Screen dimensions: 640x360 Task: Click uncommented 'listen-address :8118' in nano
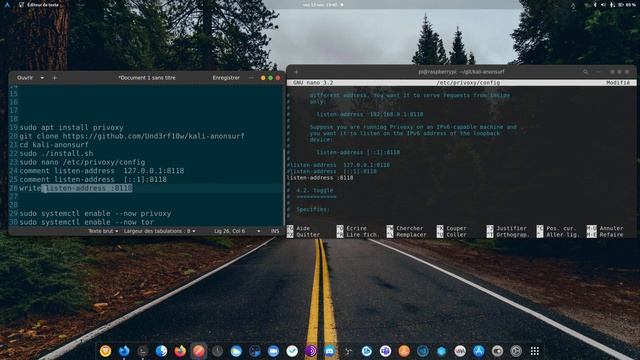pyautogui.click(x=320, y=178)
